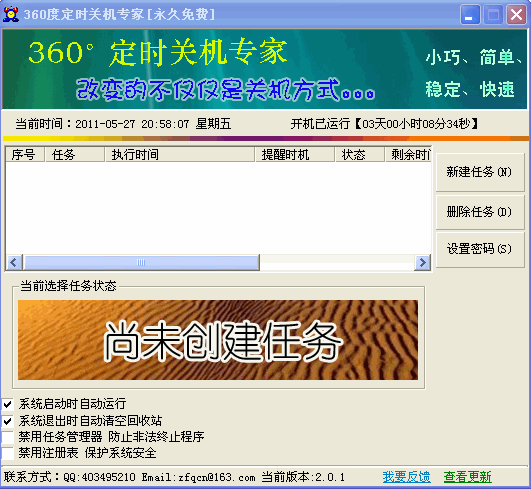This screenshot has width=531, height=489.
Task: Click the task list left scroll arrow
Action: click(14, 262)
